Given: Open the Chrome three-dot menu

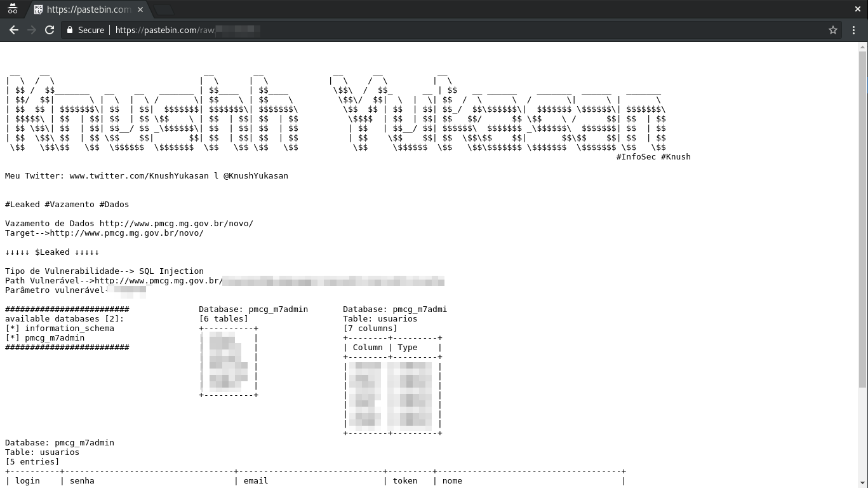Looking at the screenshot, I should click(x=853, y=30).
